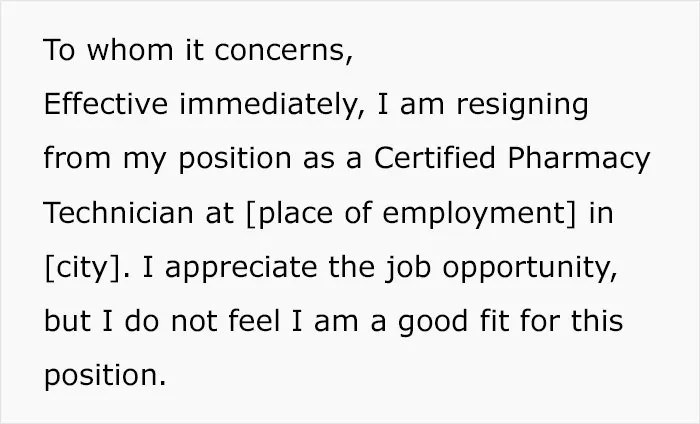Click the word 'Effective' in the letter

(x=106, y=104)
